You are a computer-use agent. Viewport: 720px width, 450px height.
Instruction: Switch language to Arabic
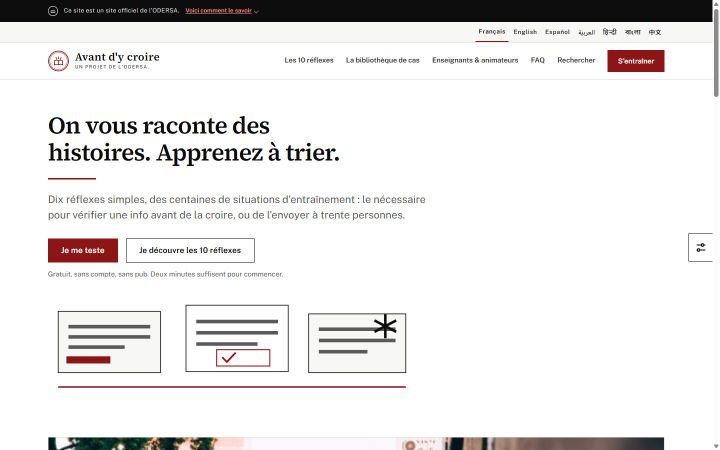(586, 32)
